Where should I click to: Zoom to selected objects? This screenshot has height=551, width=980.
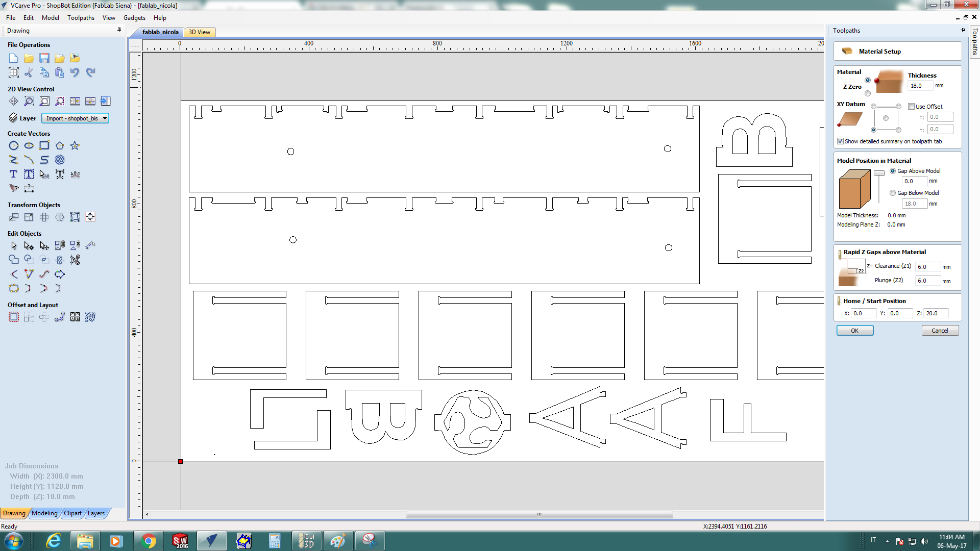point(60,101)
